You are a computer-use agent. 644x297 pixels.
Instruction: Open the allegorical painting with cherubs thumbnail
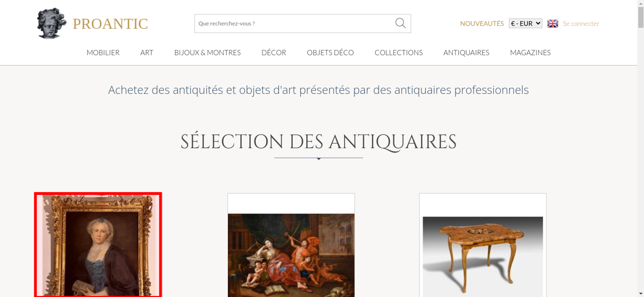pos(291,255)
